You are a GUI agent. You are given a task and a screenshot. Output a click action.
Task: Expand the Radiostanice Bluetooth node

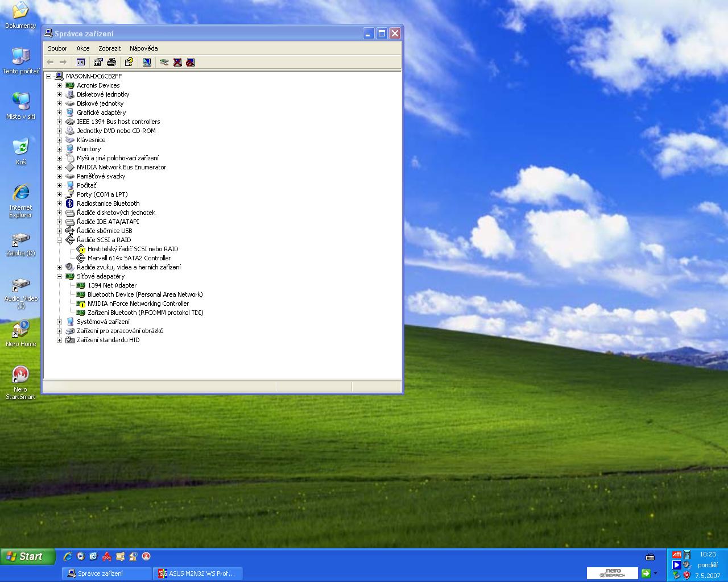point(59,203)
